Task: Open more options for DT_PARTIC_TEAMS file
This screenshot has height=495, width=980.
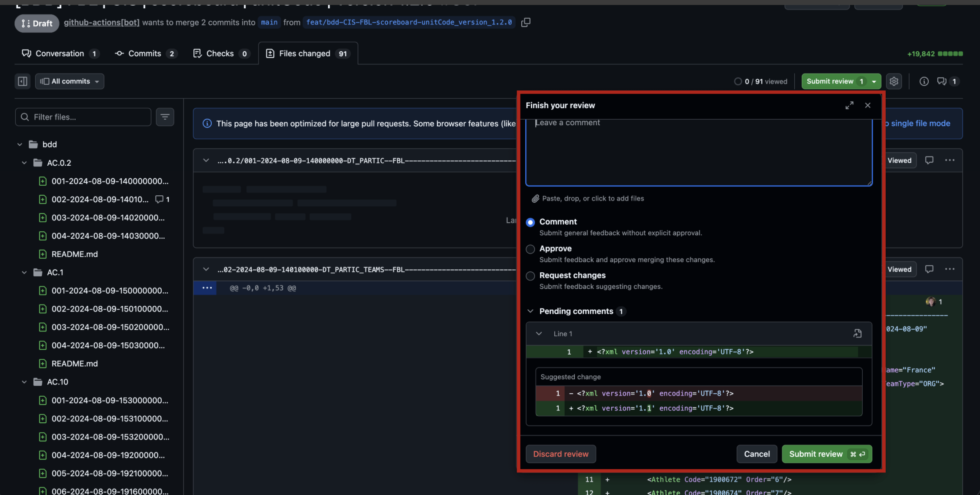Action: (x=950, y=269)
